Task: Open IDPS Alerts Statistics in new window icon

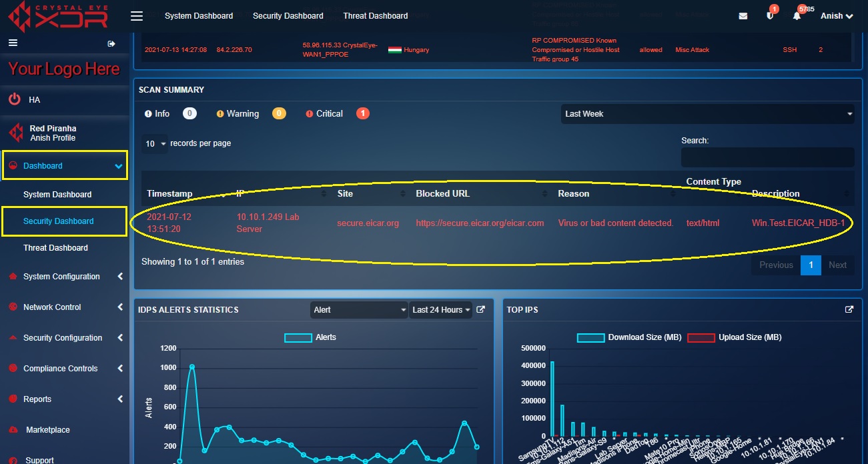Action: 480,309
